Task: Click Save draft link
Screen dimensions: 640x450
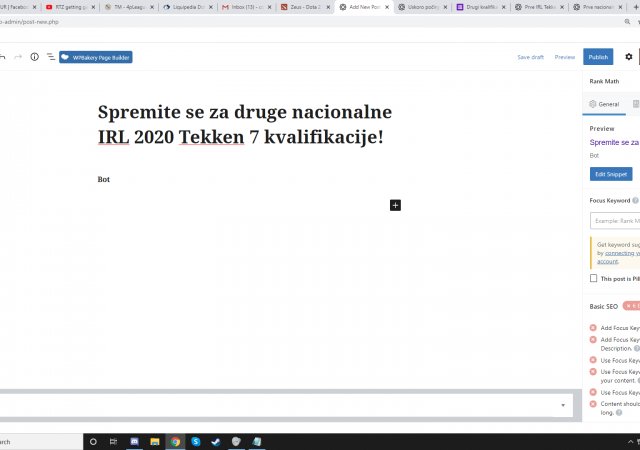Action: click(x=530, y=57)
